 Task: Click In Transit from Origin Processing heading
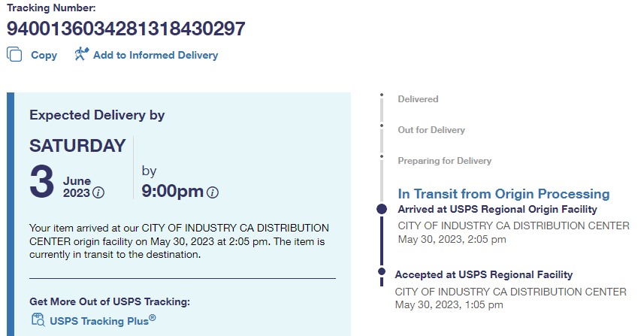[503, 194]
